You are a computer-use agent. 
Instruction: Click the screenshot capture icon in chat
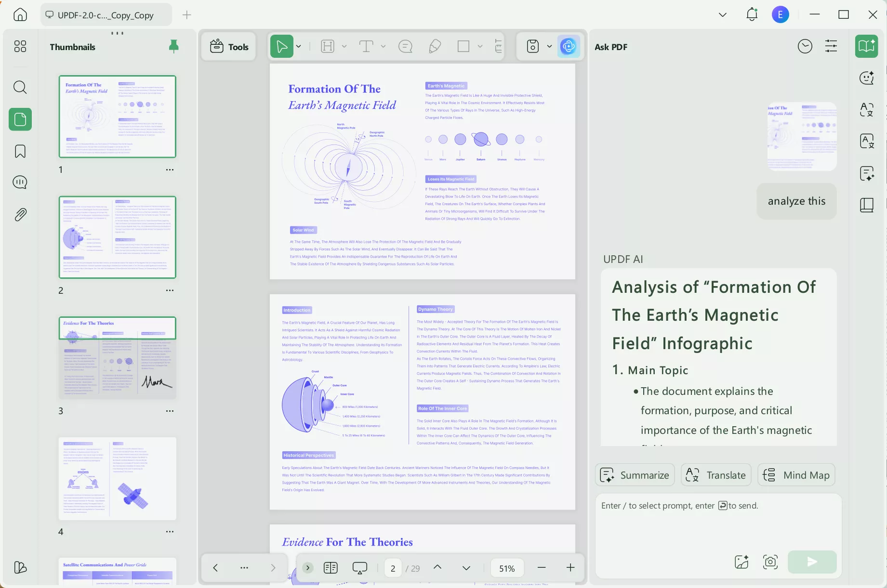point(770,562)
